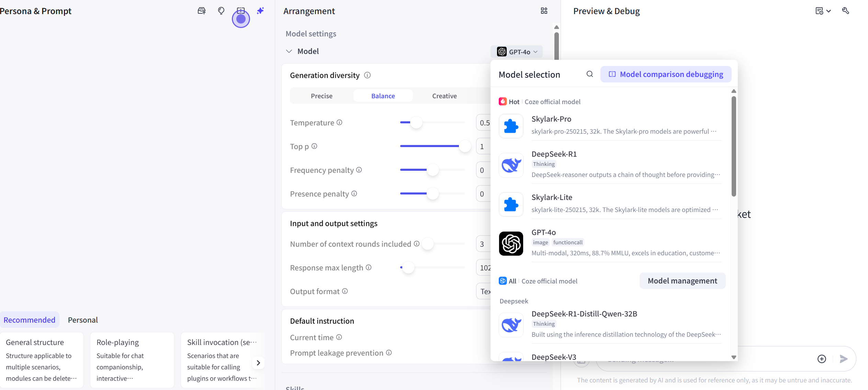Click context rounds info icon
Screen dimensions: 868x390
(417, 244)
